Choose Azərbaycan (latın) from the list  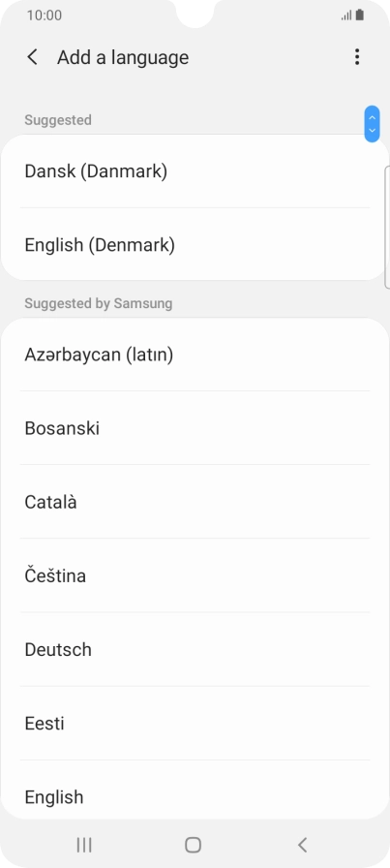pos(195,355)
